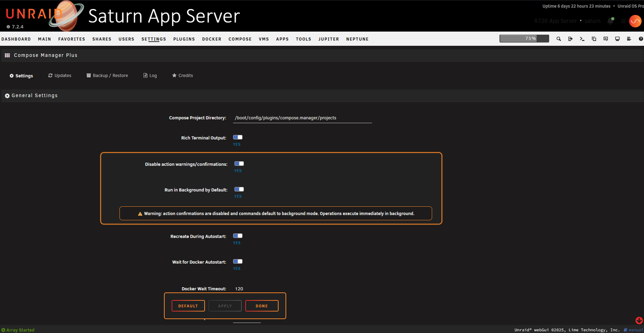Click the Saturn planet banner image
Screen dimensions: 644x333
[x=67, y=16]
